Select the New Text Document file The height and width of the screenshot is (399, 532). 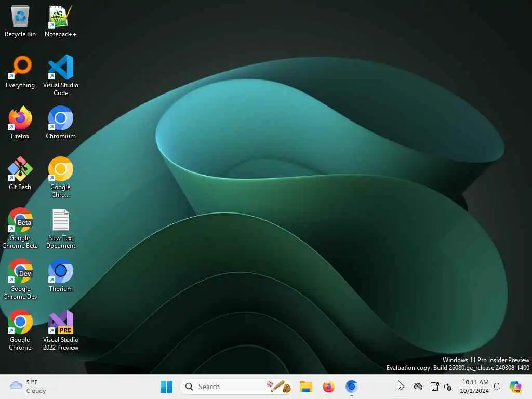61,228
